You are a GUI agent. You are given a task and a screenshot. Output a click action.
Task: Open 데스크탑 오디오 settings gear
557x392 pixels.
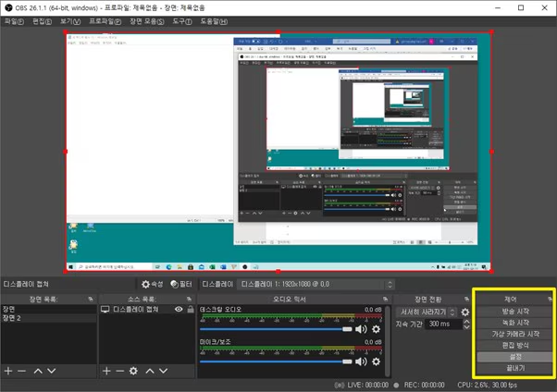click(376, 329)
